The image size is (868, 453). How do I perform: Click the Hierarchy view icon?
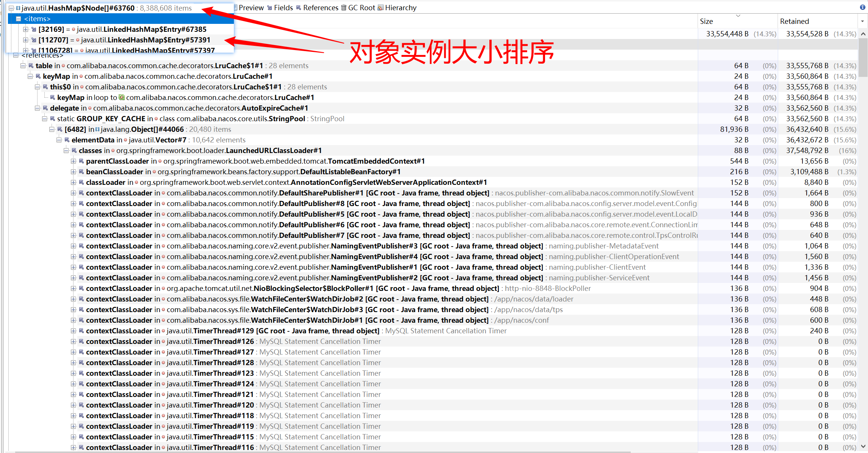(381, 8)
